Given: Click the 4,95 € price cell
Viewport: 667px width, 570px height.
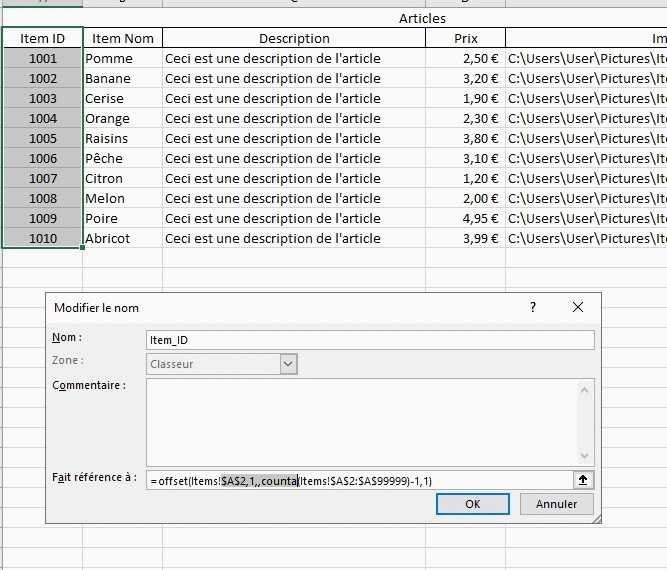Looking at the screenshot, I should [464, 218].
